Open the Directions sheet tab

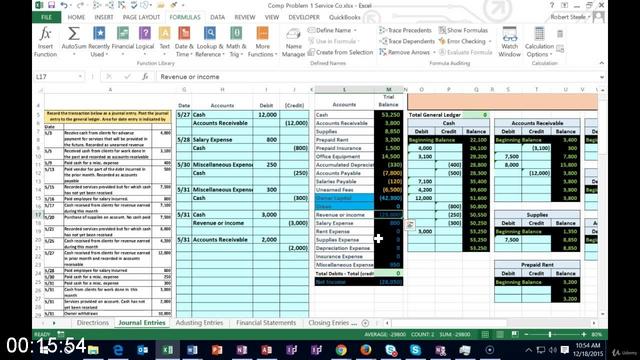coord(93,323)
